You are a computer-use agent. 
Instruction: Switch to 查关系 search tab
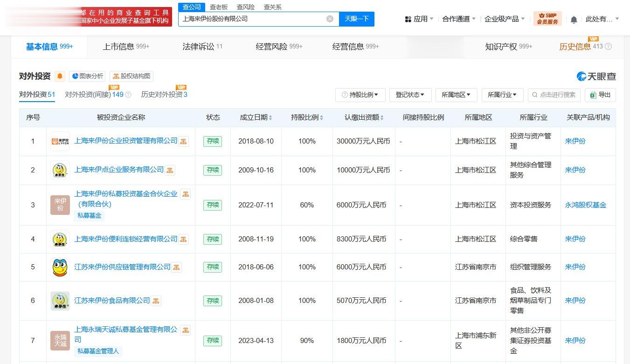click(273, 7)
